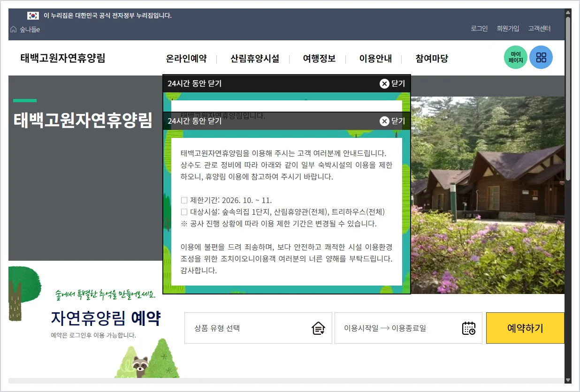Click 24시간 동안 닫기 on back popup
This screenshot has height=392, width=580.
(x=194, y=83)
